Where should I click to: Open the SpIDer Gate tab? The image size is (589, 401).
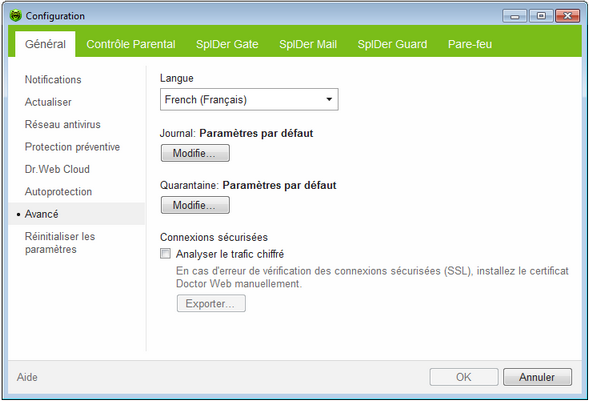tap(227, 44)
